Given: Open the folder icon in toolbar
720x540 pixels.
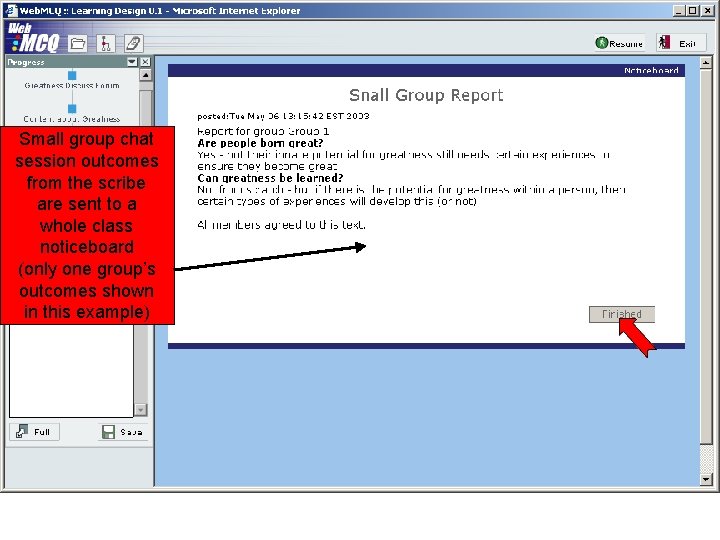Looking at the screenshot, I should 78,44.
